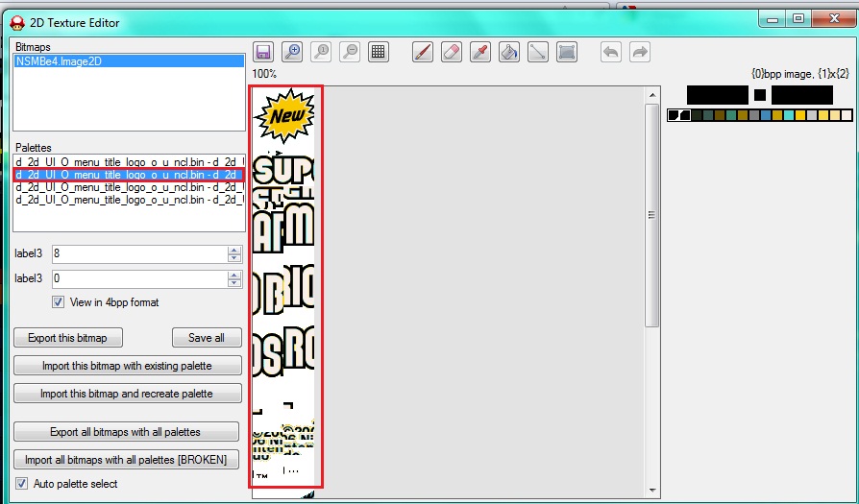Viewport: 859px width, 504px height.
Task: Toggle View in 4bpp format checkbox
Action: [x=58, y=302]
